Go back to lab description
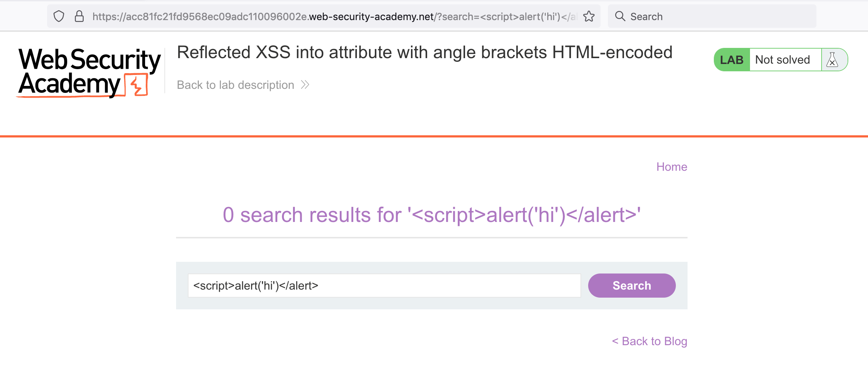The image size is (868, 381). point(236,85)
